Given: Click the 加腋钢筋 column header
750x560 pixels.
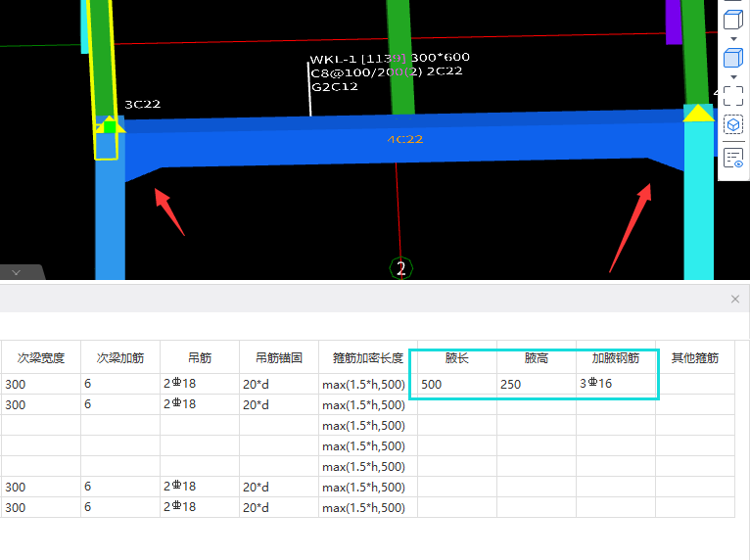Looking at the screenshot, I should [x=616, y=357].
